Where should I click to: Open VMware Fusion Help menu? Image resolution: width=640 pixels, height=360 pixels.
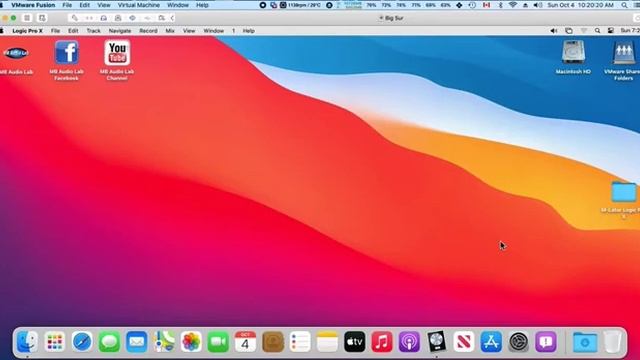click(202, 5)
